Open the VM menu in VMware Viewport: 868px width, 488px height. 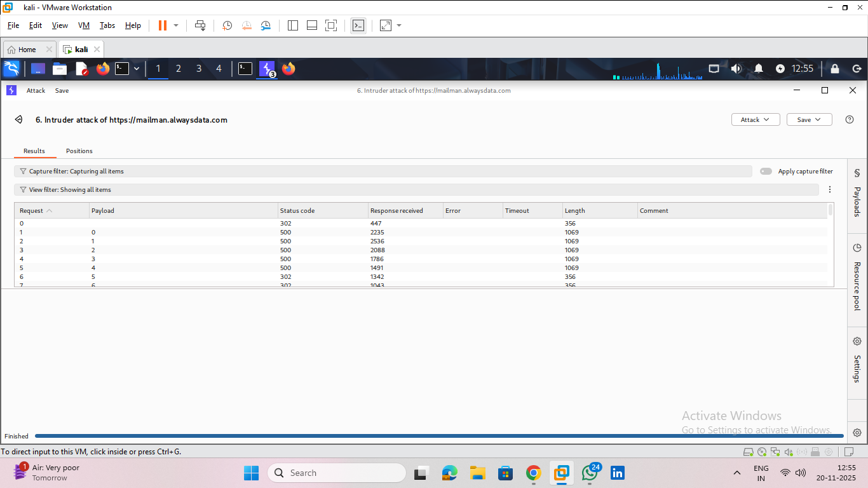tap(84, 25)
